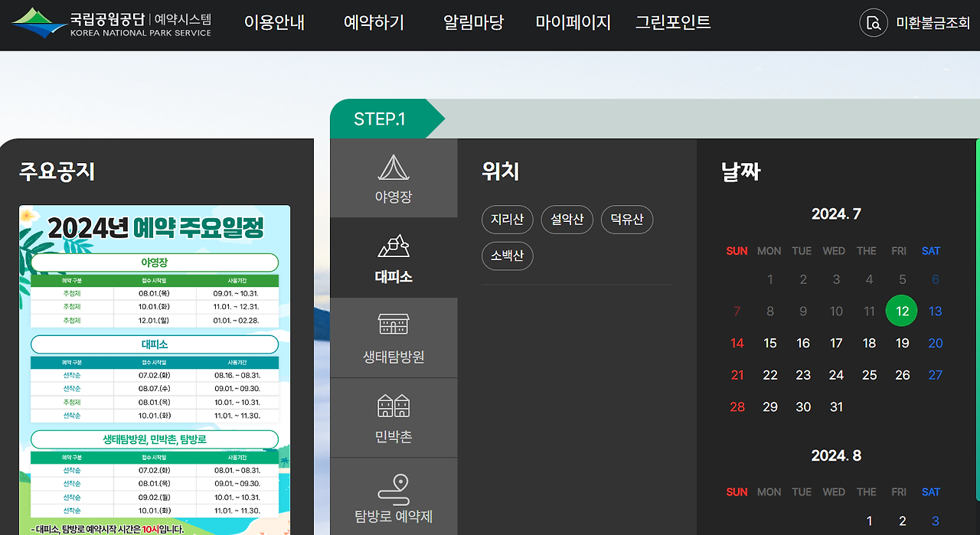Viewport: 980px width, 535px height.
Task: Choose the 덕유산 location option
Action: pyautogui.click(x=626, y=220)
